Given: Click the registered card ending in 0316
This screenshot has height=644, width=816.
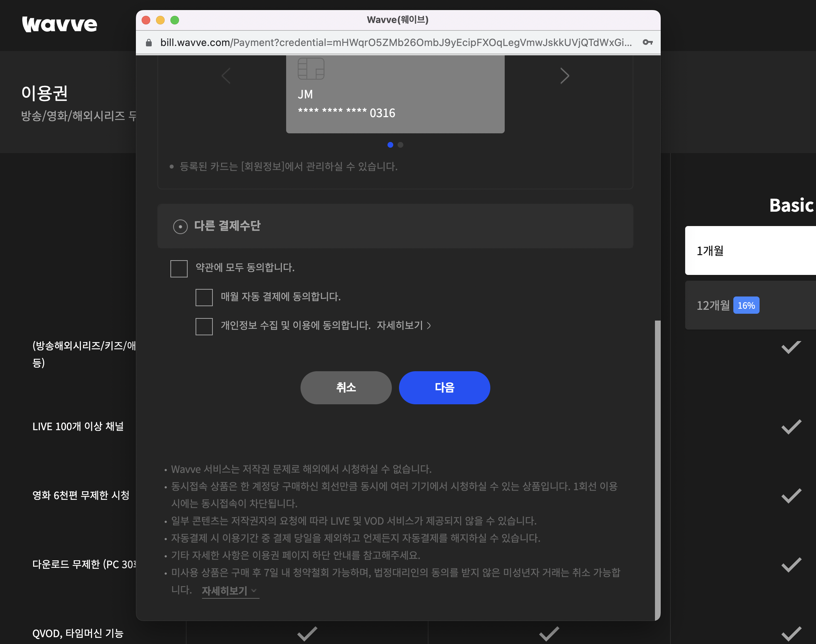Looking at the screenshot, I should [x=395, y=94].
